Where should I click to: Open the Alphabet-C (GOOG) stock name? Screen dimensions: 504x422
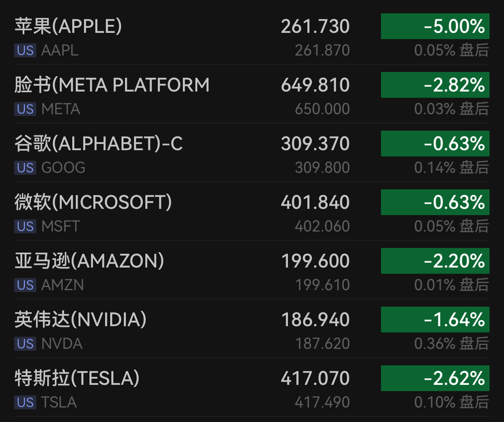pyautogui.click(x=98, y=144)
